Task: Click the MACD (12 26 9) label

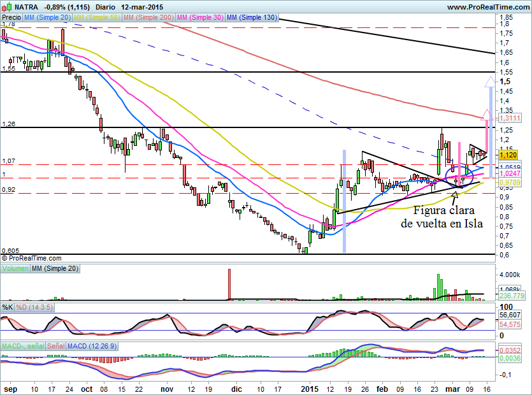Action: (x=92, y=346)
